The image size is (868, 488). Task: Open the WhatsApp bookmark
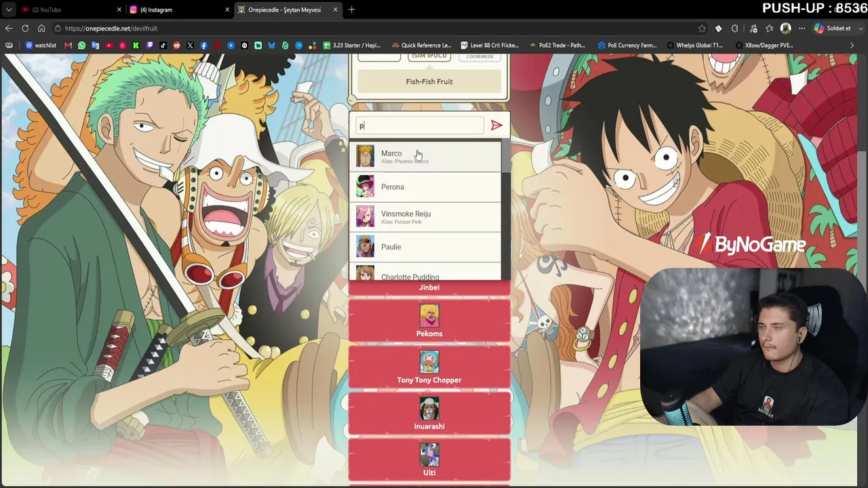tap(82, 45)
